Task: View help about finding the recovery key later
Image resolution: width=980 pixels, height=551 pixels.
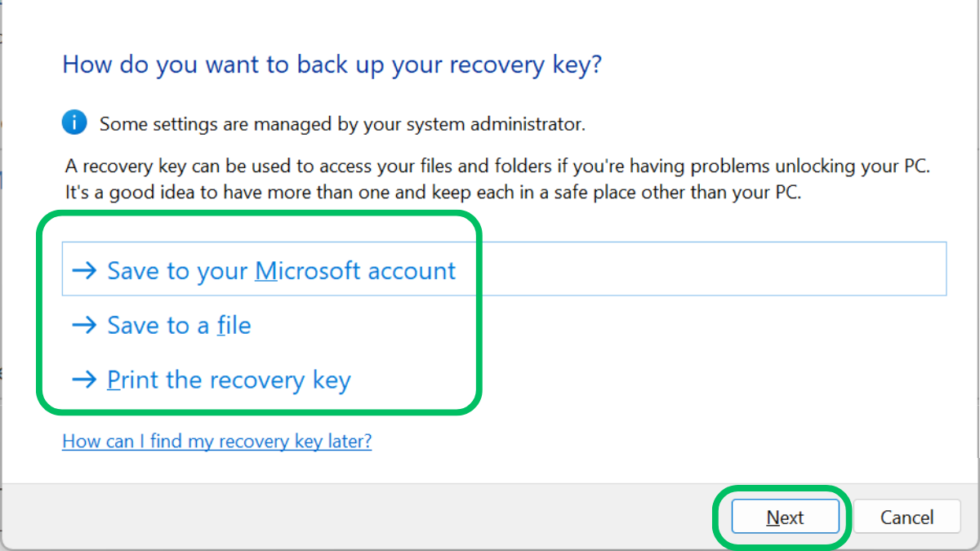Action: pos(216,441)
